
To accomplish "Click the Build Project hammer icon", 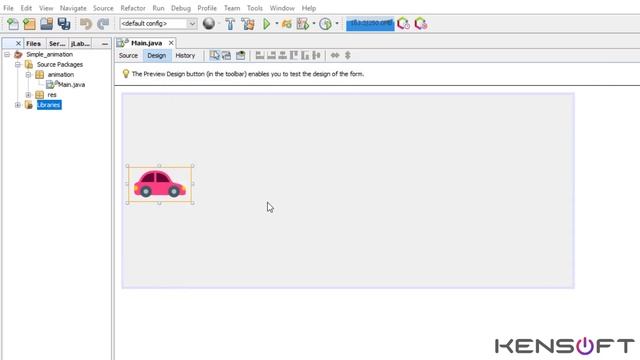I will (230, 24).
